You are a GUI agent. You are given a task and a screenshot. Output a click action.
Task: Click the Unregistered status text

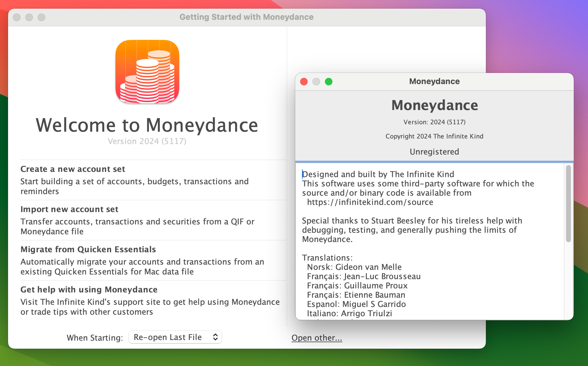tap(435, 152)
